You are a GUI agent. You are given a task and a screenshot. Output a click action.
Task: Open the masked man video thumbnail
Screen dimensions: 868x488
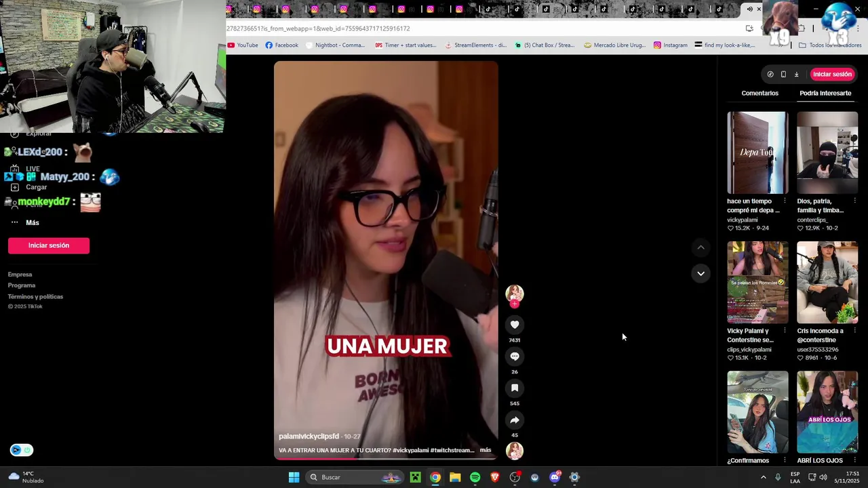[x=827, y=152]
